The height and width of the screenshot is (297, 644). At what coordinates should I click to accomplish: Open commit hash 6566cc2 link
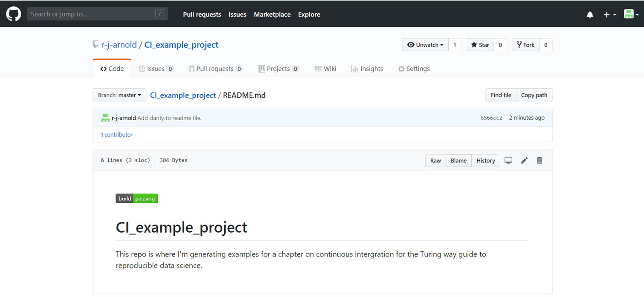tap(491, 118)
